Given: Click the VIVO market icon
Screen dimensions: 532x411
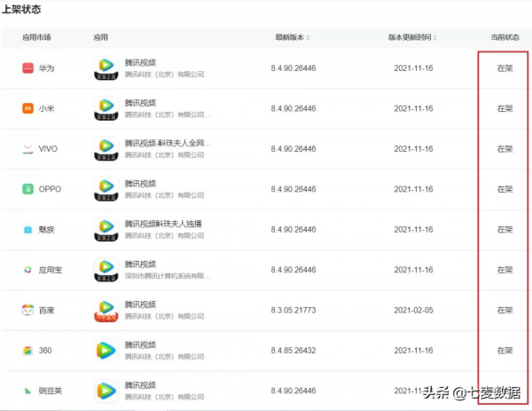Looking at the screenshot, I should coord(27,149).
